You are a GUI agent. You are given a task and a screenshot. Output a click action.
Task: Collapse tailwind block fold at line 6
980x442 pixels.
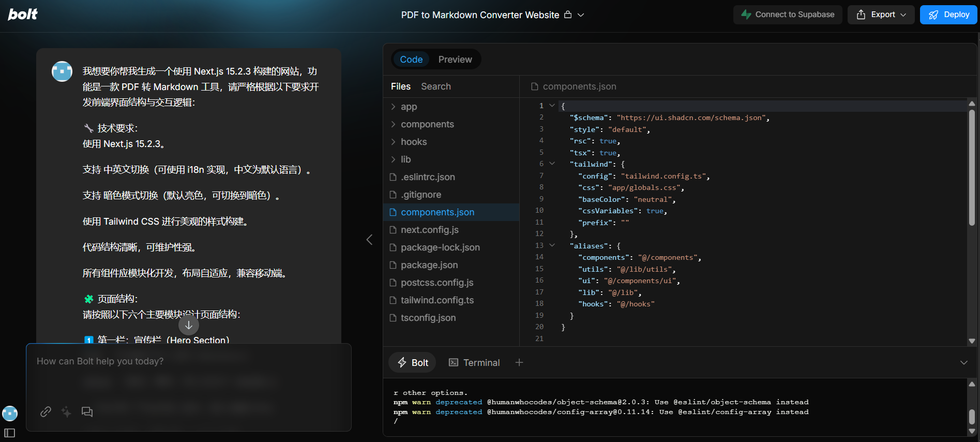click(552, 164)
